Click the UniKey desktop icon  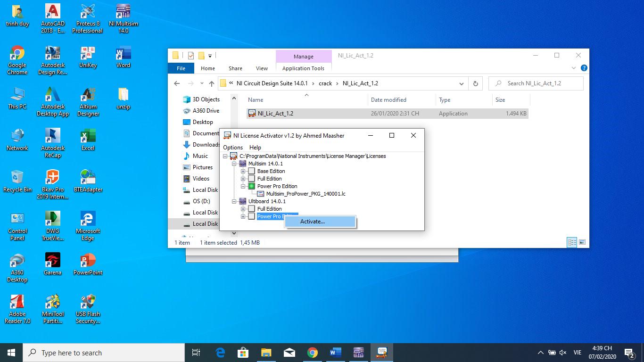coord(88,58)
